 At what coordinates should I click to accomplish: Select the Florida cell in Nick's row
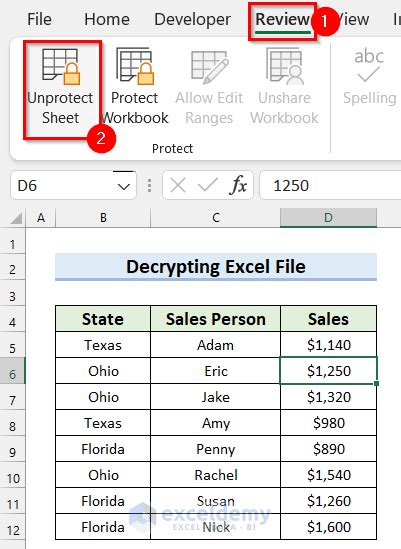[103, 527]
